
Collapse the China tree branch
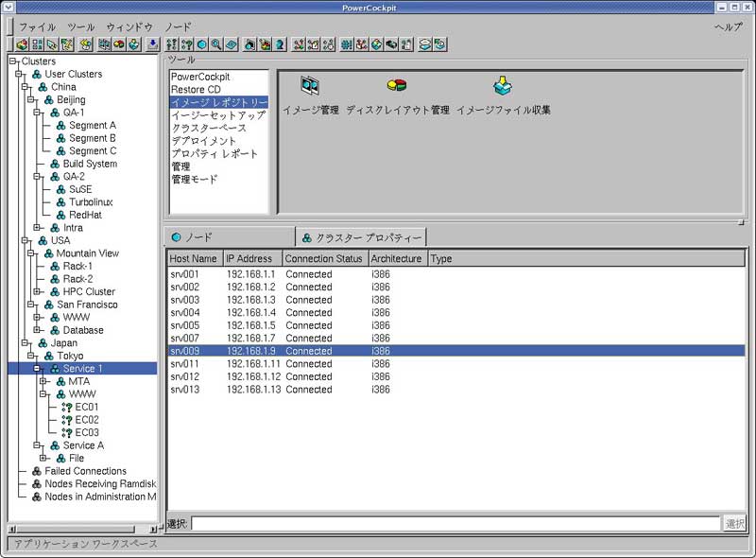25,87
